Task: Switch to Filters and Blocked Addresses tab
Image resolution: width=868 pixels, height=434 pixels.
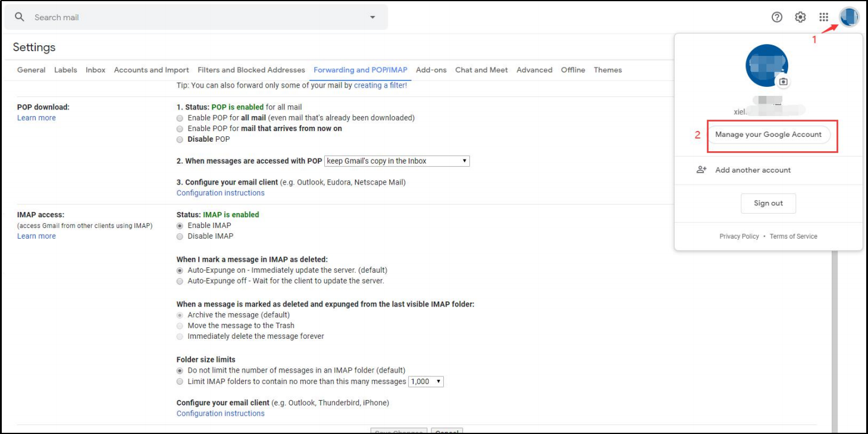Action: [251, 70]
